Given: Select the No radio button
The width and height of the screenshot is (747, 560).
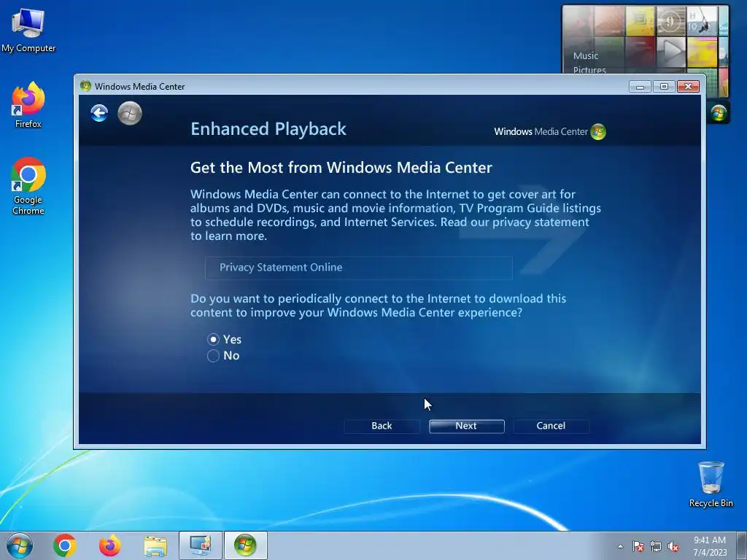Looking at the screenshot, I should 213,356.
